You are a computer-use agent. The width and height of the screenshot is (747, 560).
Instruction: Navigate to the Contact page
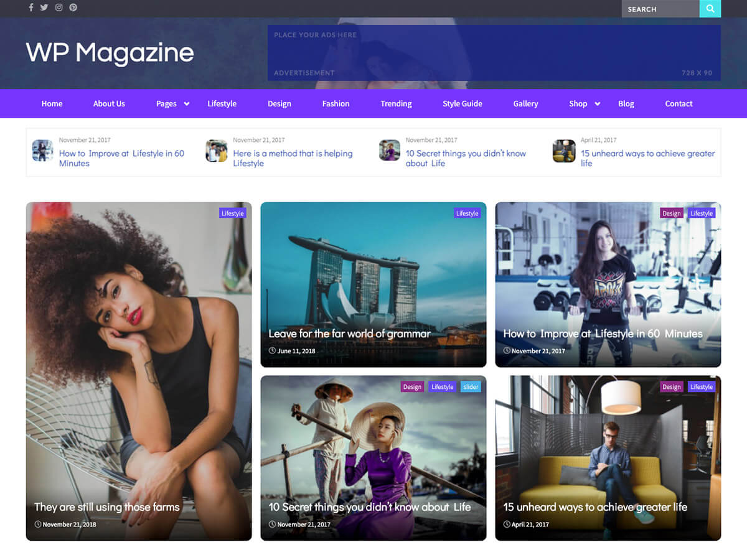point(679,104)
